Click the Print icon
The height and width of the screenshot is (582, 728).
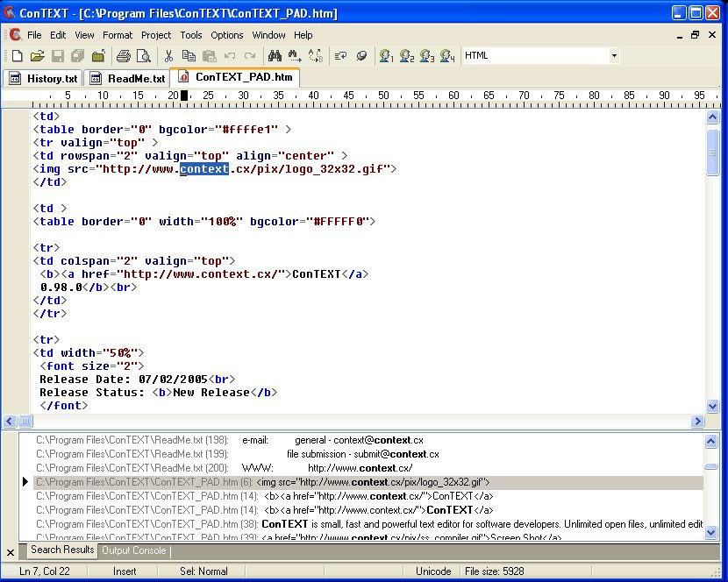(123, 56)
